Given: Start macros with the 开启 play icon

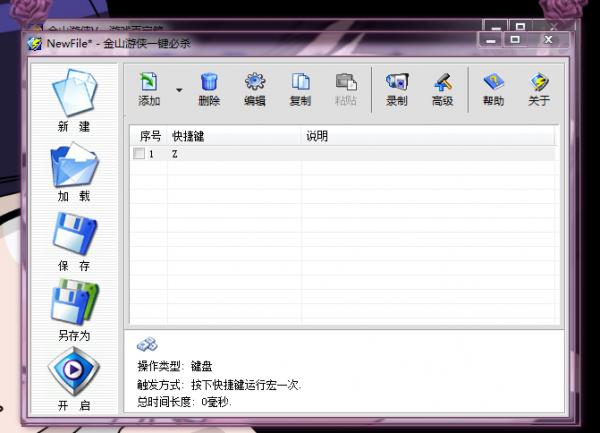Looking at the screenshot, I should tap(73, 371).
